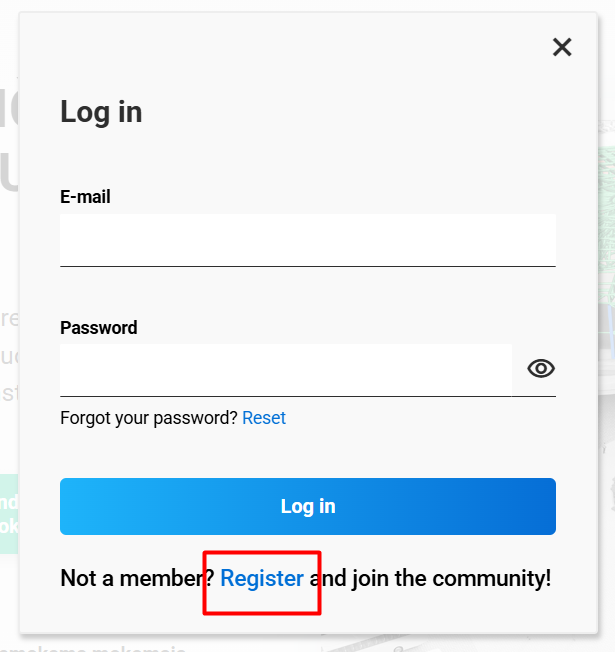
Task: Choose Reset beside forgot password prompt
Action: [x=264, y=418]
